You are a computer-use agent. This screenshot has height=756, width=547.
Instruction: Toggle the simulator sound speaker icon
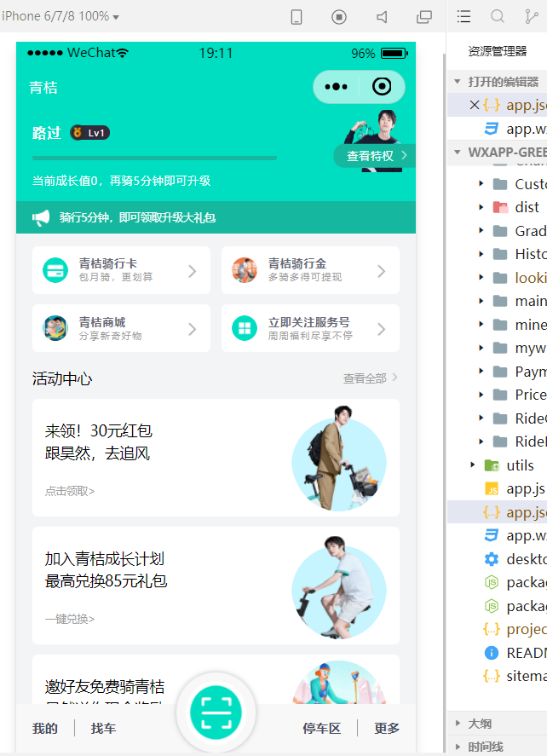[x=382, y=17]
